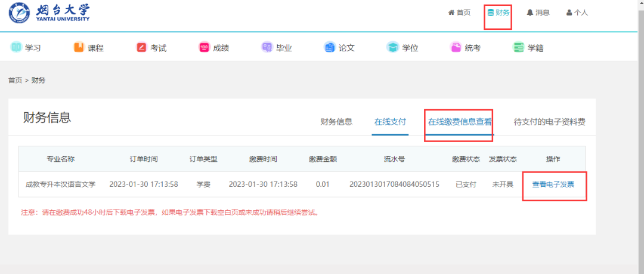The height and width of the screenshot is (274, 644).
Task: Click the 考试 exam icon
Action: click(x=141, y=48)
